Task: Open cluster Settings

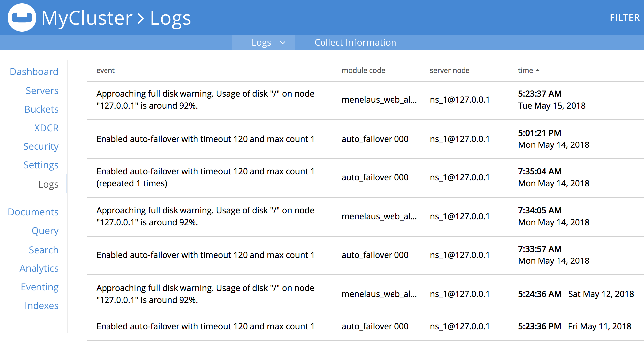Action: click(41, 165)
